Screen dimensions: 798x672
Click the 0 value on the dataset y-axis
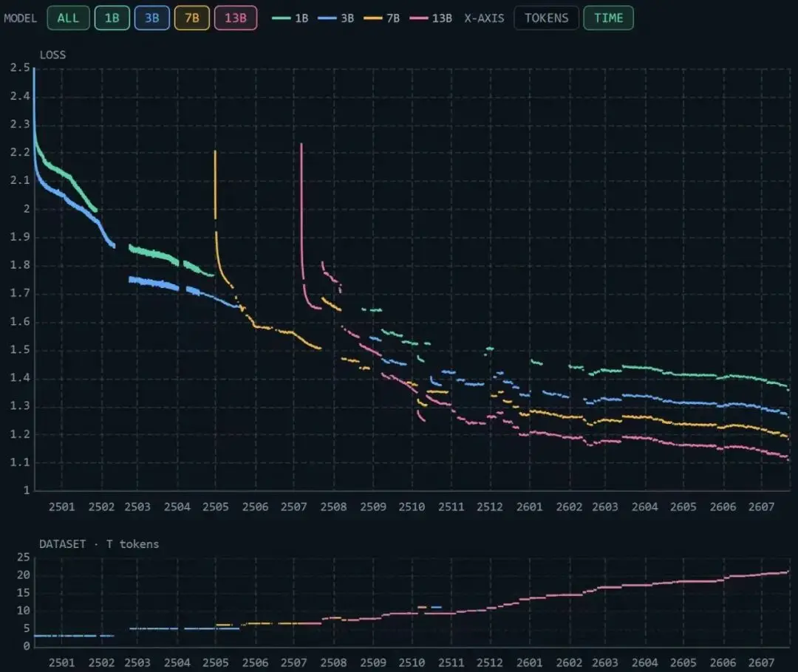coord(27,646)
